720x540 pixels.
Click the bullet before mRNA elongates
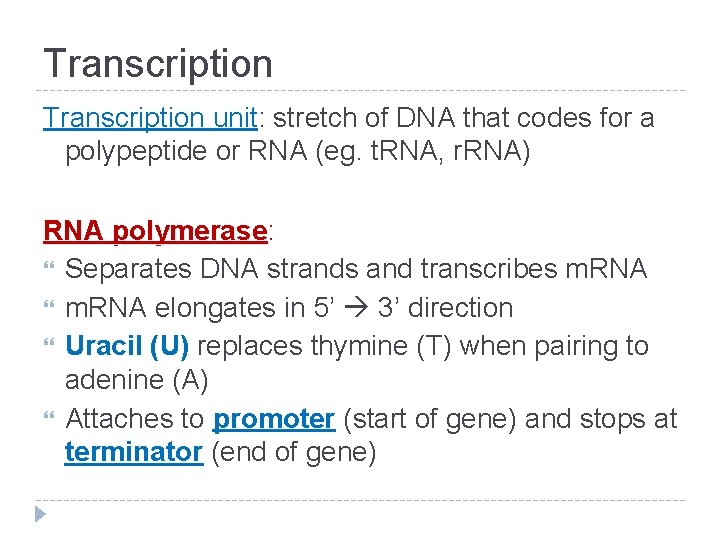coord(49,304)
